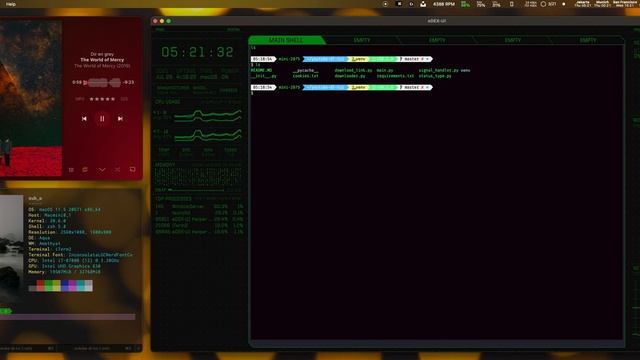Click the San Francisco world clock

click(x=624, y=4)
